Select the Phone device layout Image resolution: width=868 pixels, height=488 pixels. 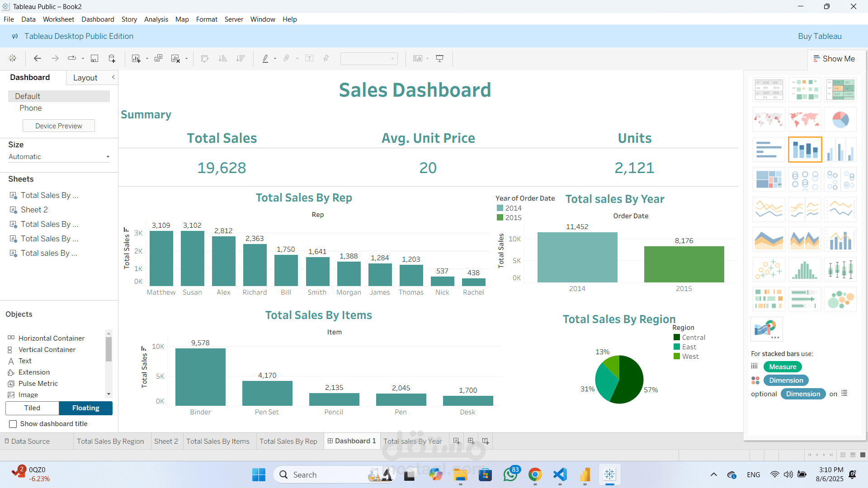coord(31,108)
